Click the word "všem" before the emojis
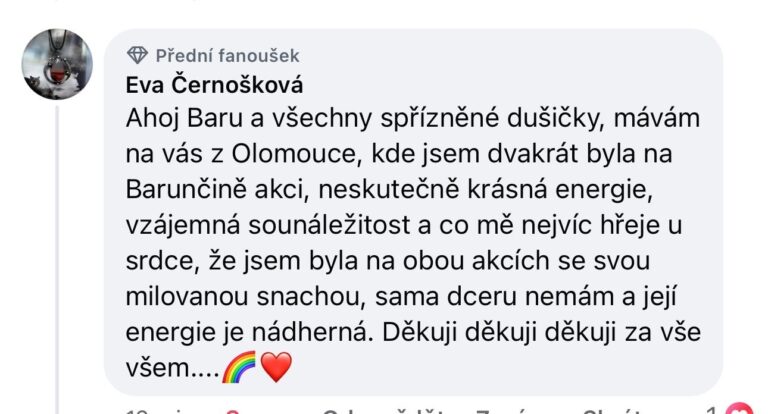 point(156,369)
